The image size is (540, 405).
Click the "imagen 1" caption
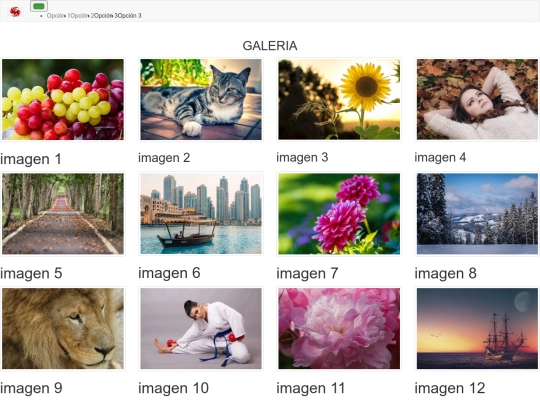tap(31, 159)
